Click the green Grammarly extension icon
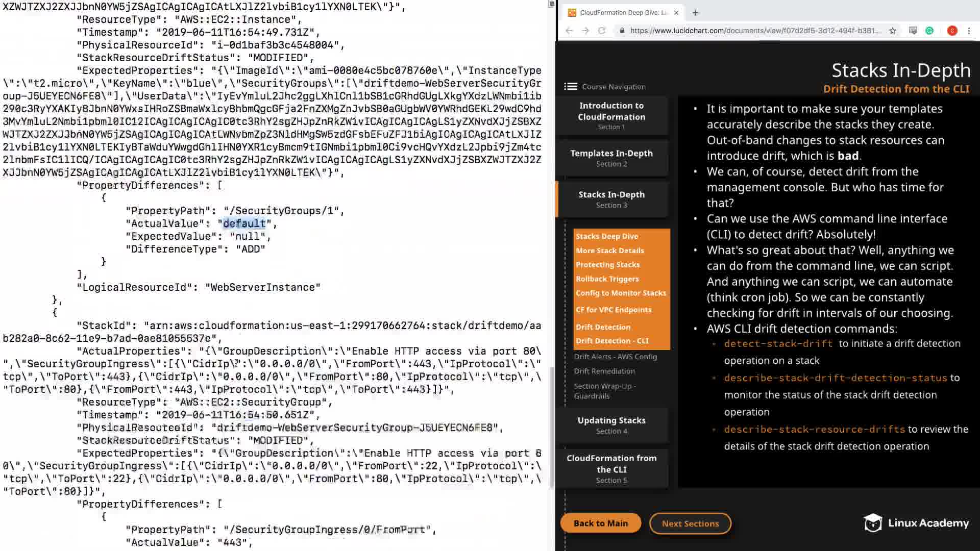The image size is (980, 551). (x=929, y=31)
